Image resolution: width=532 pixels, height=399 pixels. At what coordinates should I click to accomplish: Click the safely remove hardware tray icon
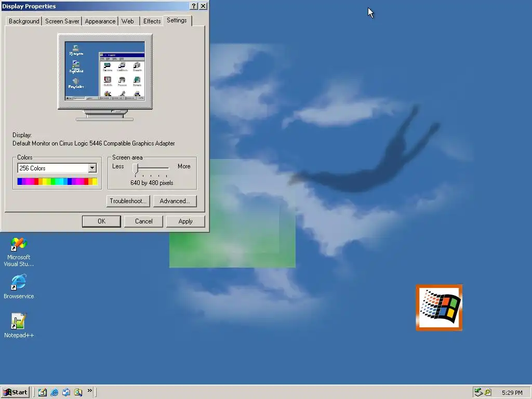478,392
